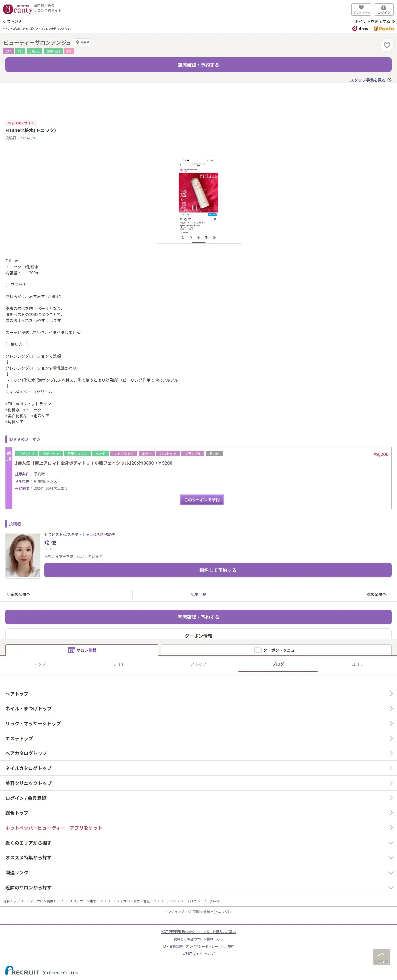The width and height of the screenshot is (397, 980).
Task: Click エステサロン仙台・宮城トップ breadcrumb
Action: pos(136,901)
